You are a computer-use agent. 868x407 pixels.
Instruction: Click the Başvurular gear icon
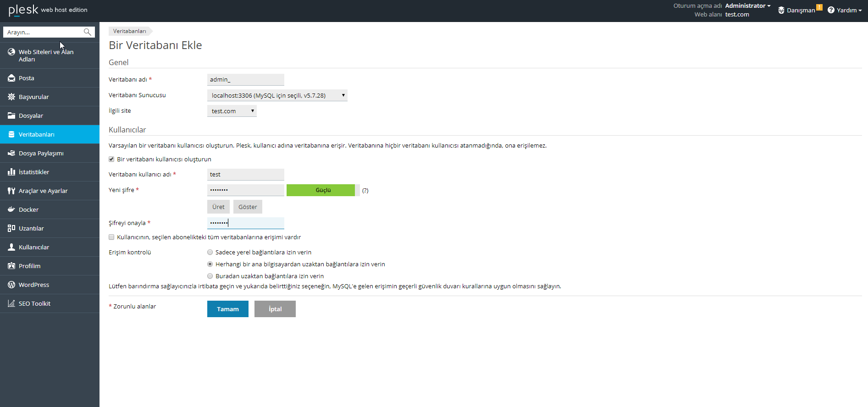coord(11,97)
